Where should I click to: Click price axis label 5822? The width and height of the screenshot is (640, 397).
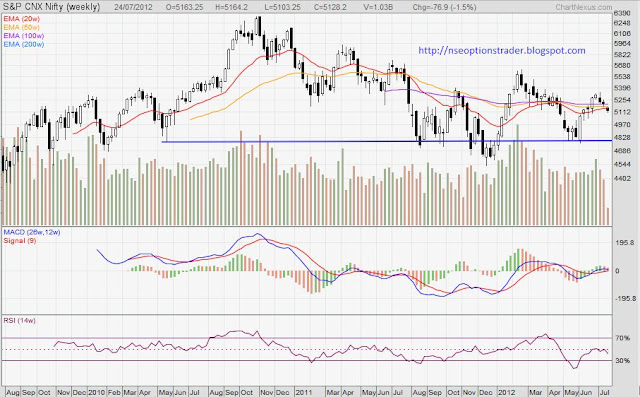pos(622,55)
